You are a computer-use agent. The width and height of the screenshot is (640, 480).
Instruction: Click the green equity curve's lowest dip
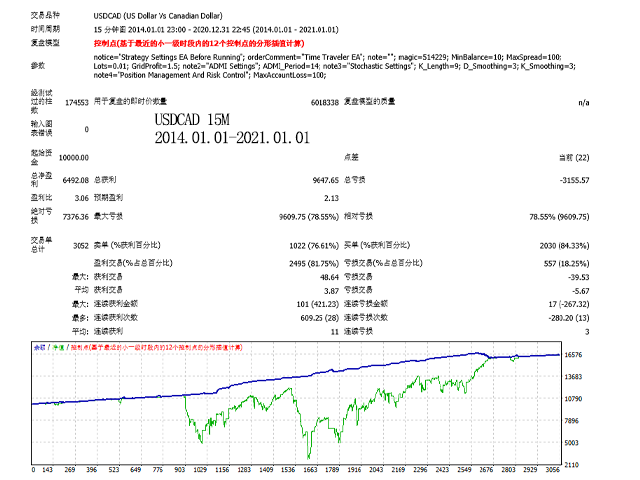pos(309,458)
